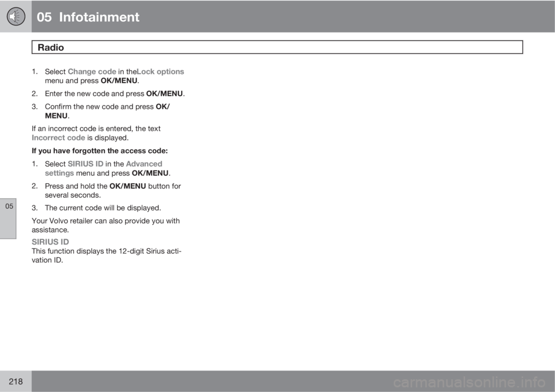Click page number 218 in the footer

(16, 382)
